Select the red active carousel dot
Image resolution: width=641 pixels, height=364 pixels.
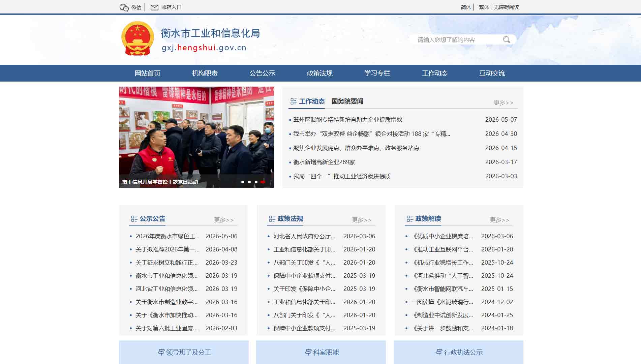pos(263,182)
